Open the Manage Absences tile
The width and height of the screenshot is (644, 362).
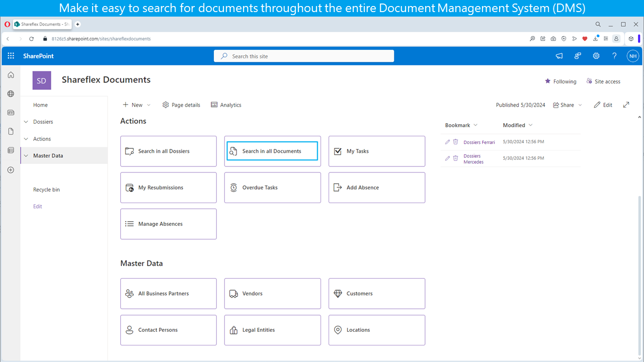(169, 224)
